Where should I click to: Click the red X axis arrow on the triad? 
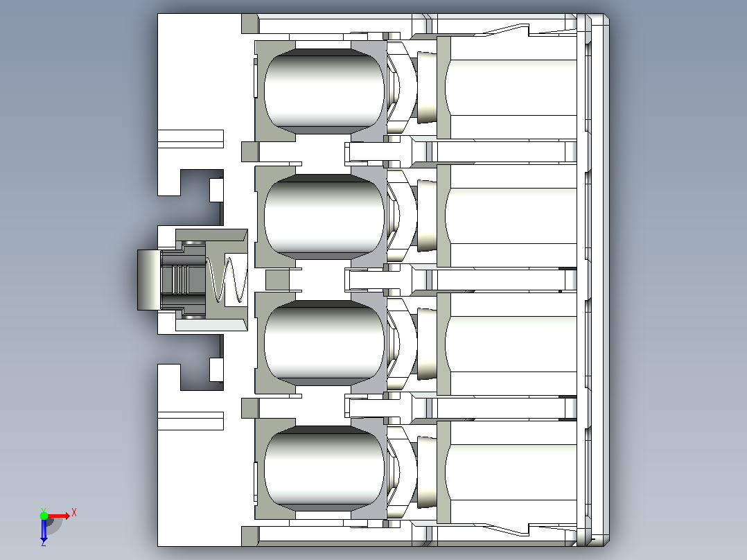59,516
